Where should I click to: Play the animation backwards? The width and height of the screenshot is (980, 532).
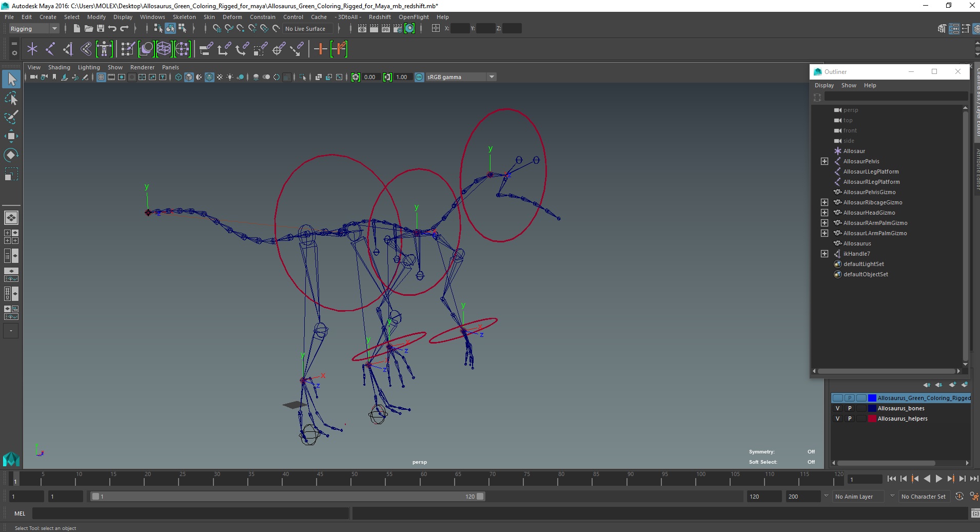click(927, 479)
